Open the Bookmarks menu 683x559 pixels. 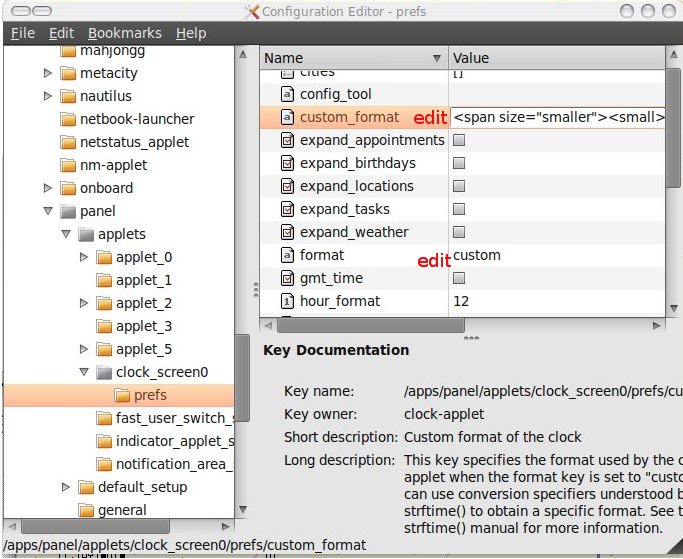(x=125, y=33)
